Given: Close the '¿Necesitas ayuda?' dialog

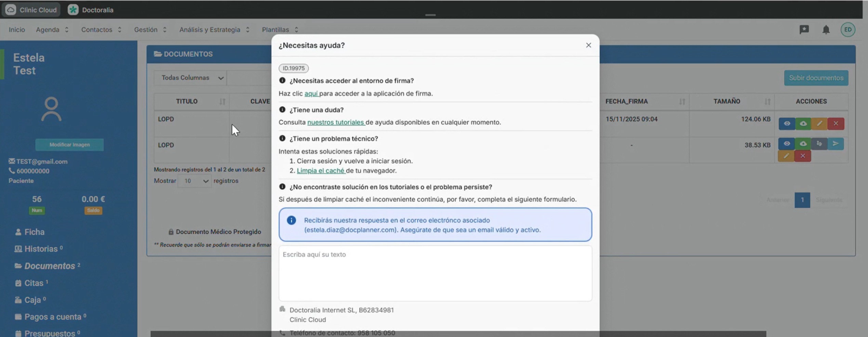Looking at the screenshot, I should point(588,45).
